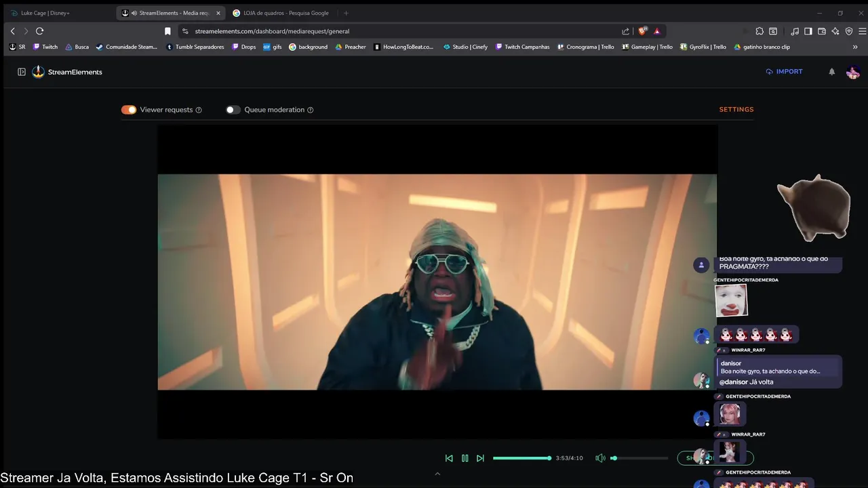The height and width of the screenshot is (488, 868).
Task: Expand hidden bookmarks overflow chevron
Action: (855, 47)
